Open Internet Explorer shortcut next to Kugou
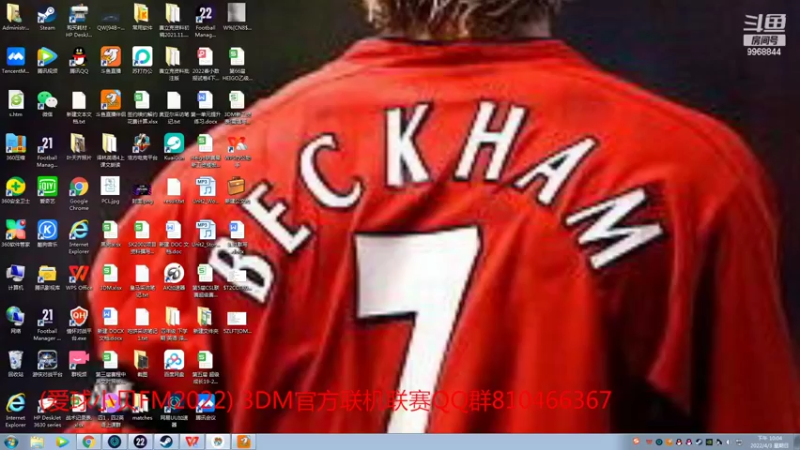 click(x=79, y=237)
